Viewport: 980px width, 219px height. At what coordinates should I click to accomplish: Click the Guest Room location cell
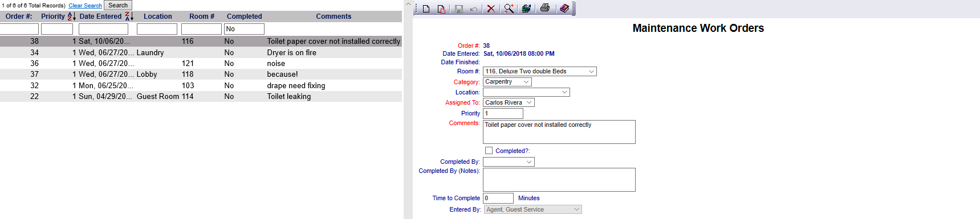point(158,97)
